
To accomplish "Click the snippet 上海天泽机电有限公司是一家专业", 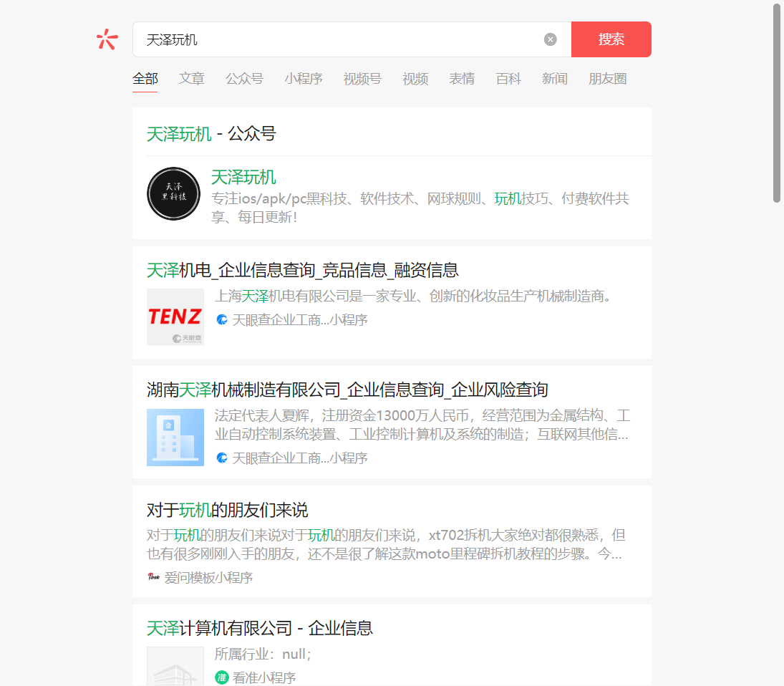I will click(x=412, y=296).
